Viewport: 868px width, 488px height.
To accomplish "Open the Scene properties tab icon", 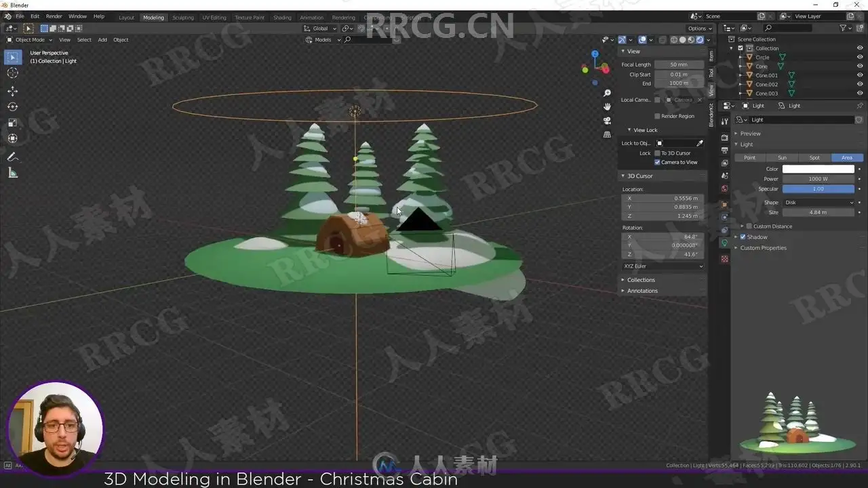I will point(724,176).
